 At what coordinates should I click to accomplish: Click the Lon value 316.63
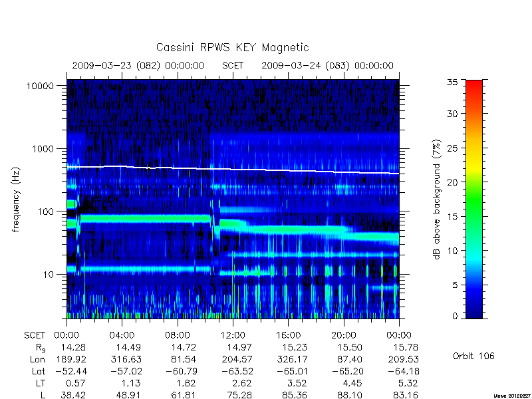click(x=126, y=359)
